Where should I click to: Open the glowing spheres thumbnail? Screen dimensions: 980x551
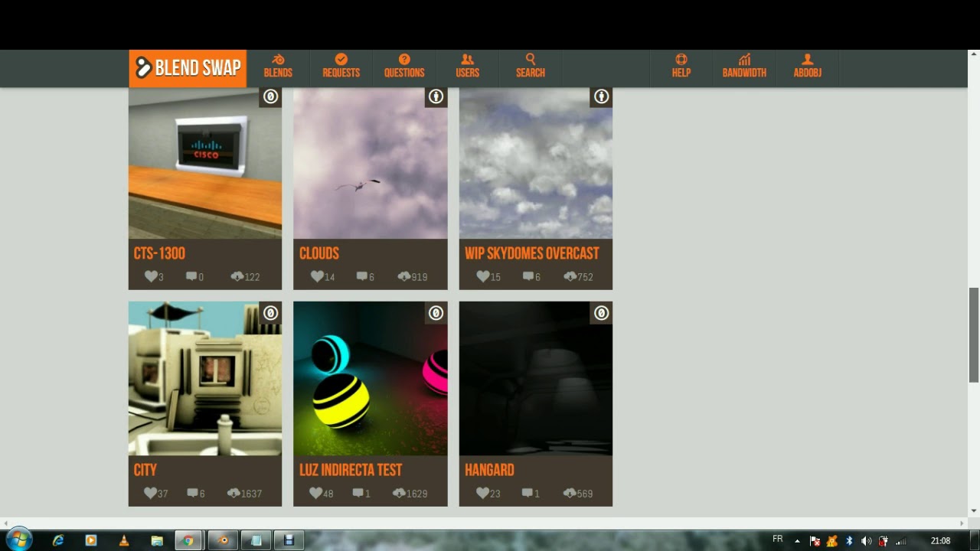click(x=371, y=379)
